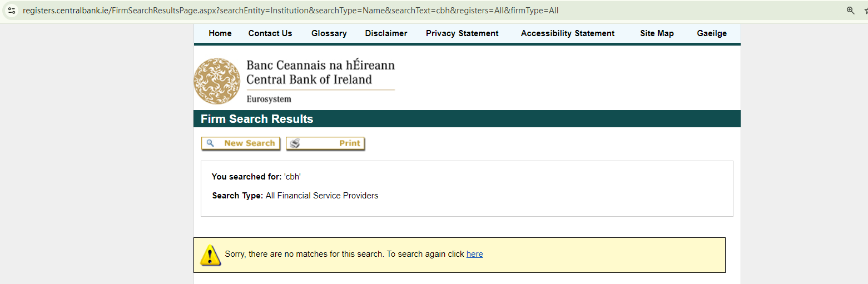Go to Contact Us page

(270, 33)
